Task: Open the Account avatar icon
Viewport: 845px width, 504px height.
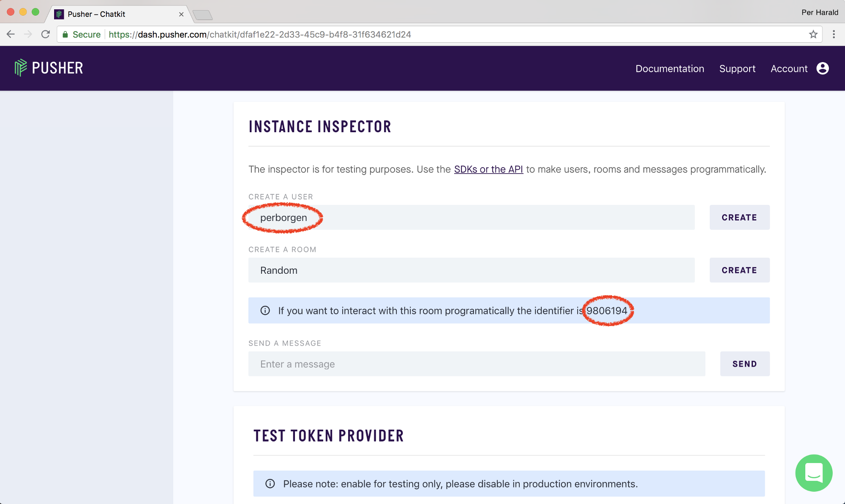Action: point(823,68)
